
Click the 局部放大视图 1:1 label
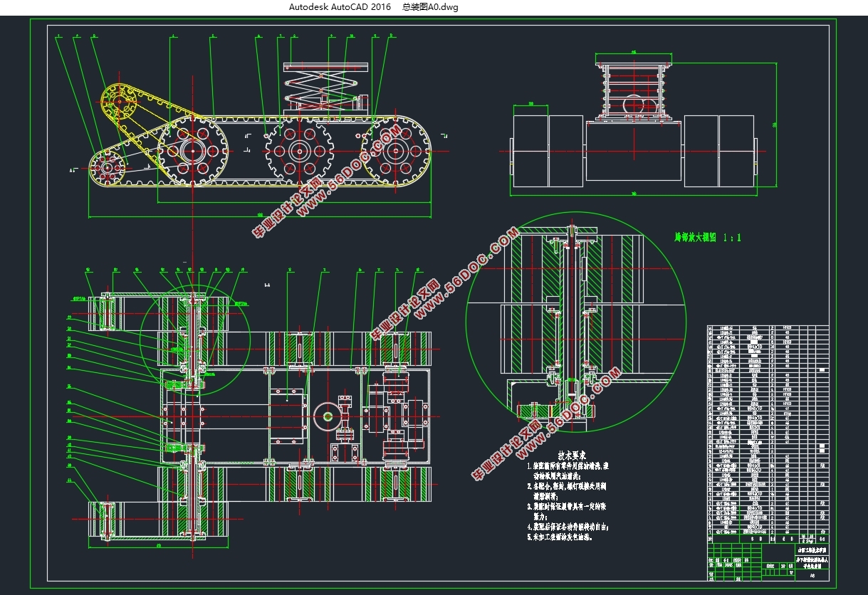(x=707, y=237)
